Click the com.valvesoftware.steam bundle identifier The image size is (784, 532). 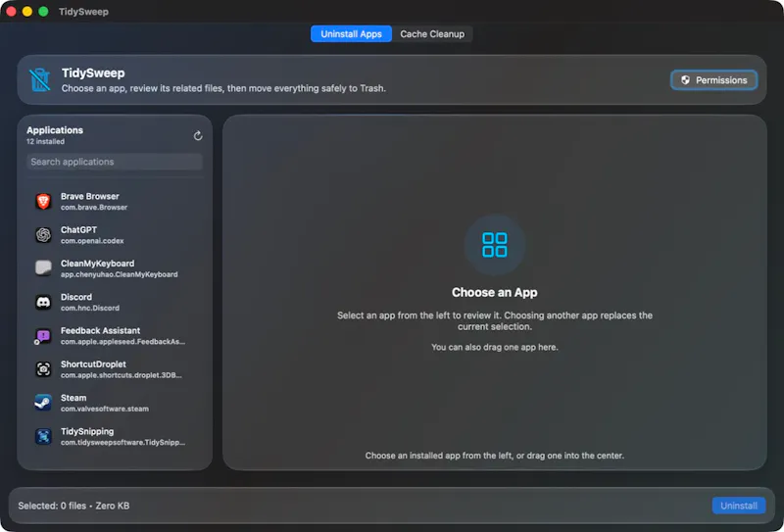click(105, 409)
